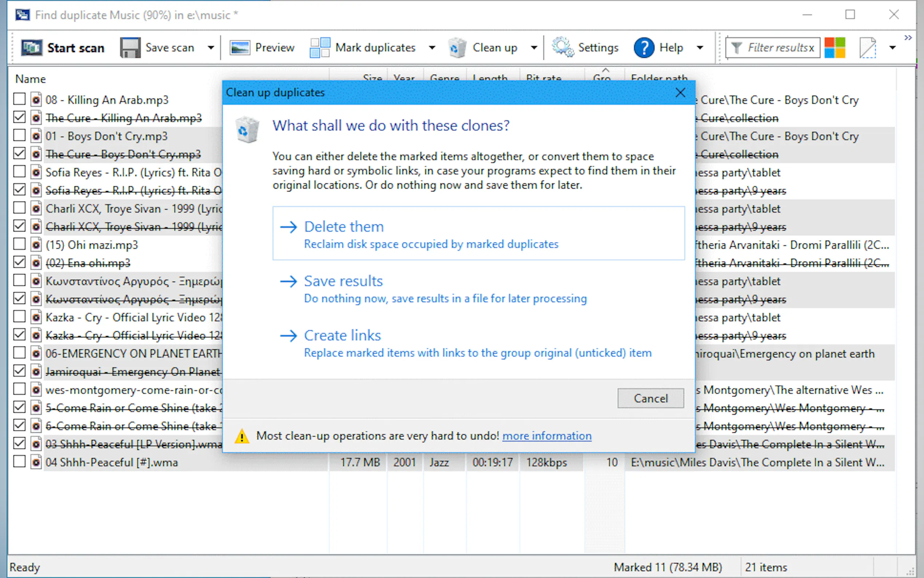Click the blank page toolbar icon

(x=868, y=48)
